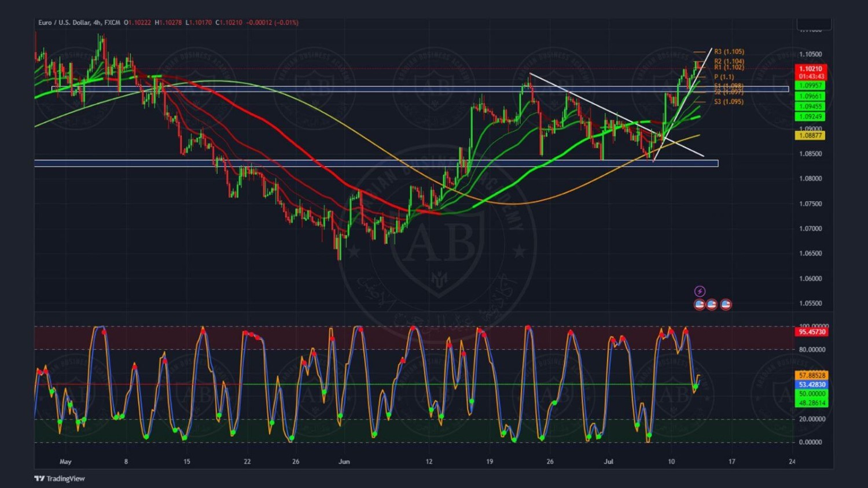Click the 19 date label on time axis

pyautogui.click(x=490, y=461)
